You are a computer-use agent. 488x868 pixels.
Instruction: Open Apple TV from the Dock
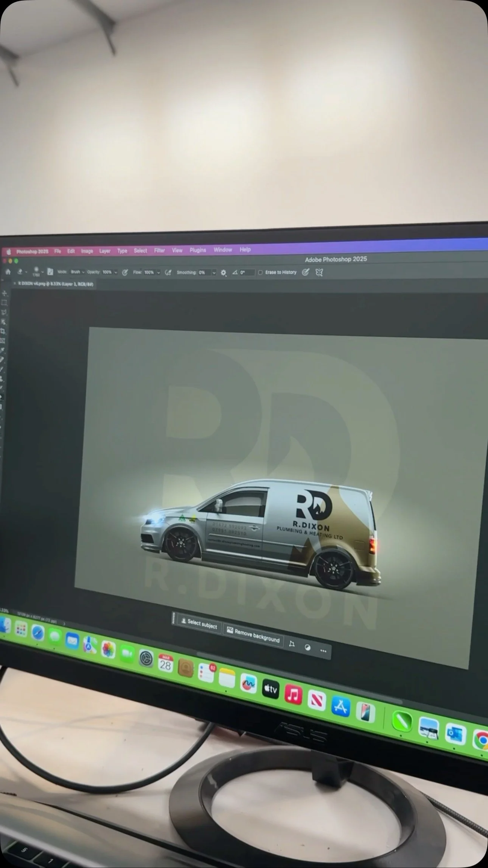point(270,689)
